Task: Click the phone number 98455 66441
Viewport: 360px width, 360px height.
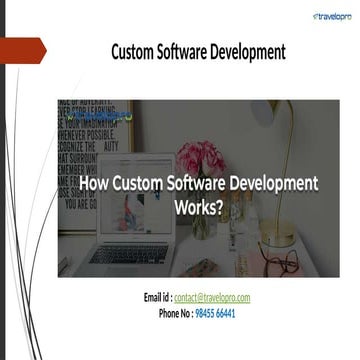Action: [x=215, y=314]
